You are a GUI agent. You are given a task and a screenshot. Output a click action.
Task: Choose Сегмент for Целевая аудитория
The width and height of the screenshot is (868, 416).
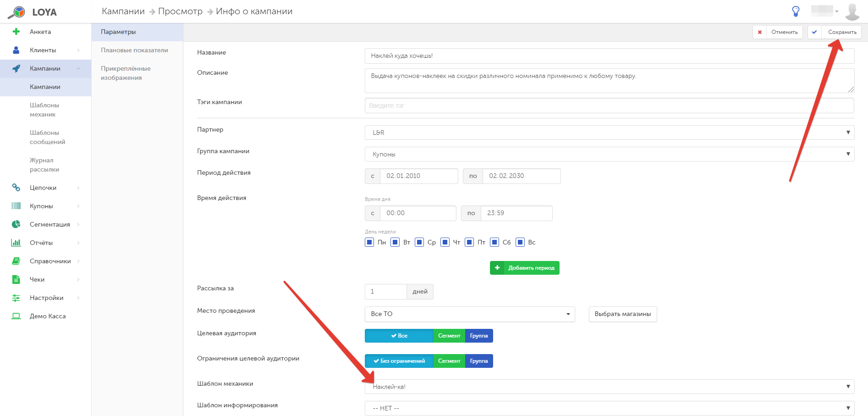click(x=449, y=336)
